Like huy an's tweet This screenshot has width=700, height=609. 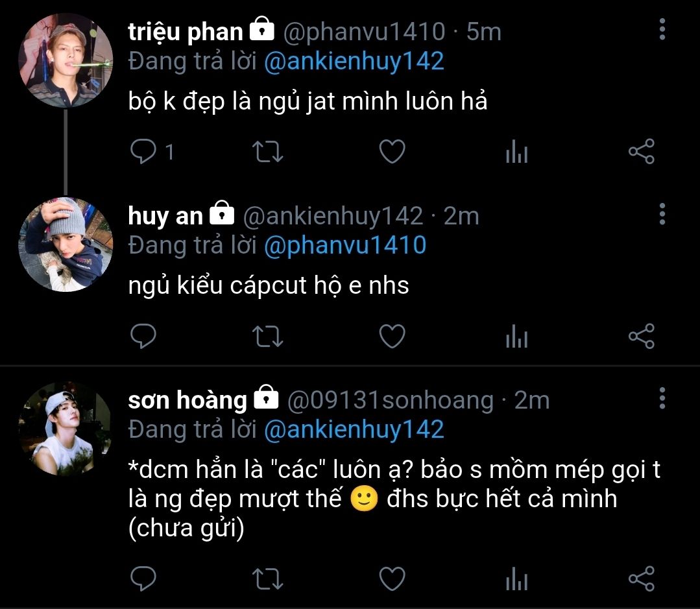pyautogui.click(x=392, y=337)
